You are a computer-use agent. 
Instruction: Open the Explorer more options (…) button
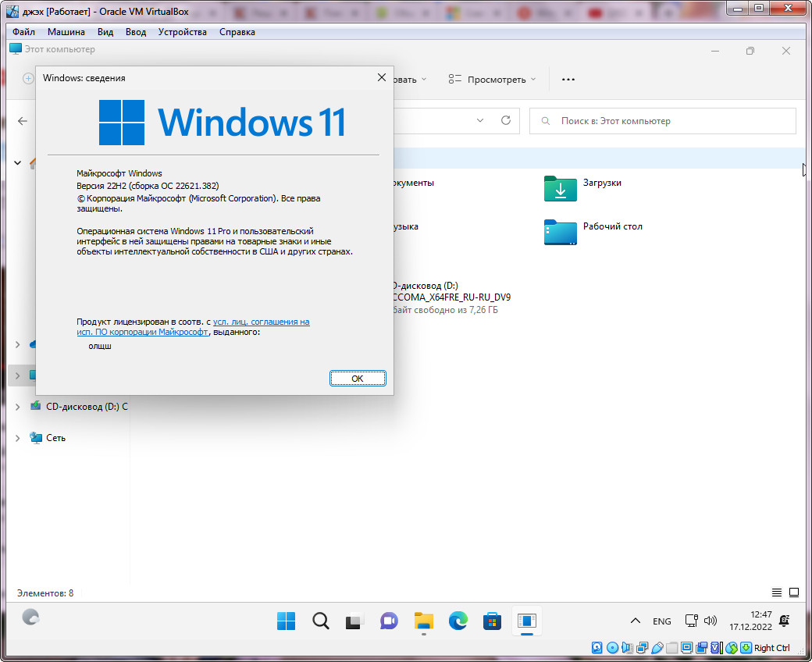tap(568, 79)
